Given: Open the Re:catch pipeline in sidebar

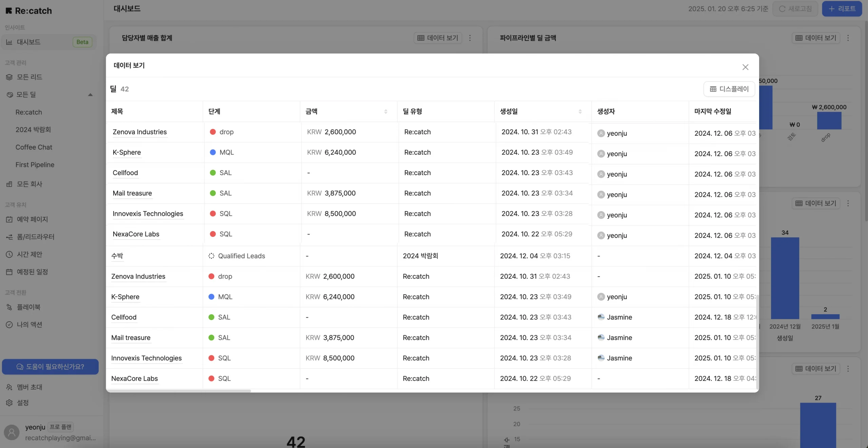Looking at the screenshot, I should coord(29,112).
